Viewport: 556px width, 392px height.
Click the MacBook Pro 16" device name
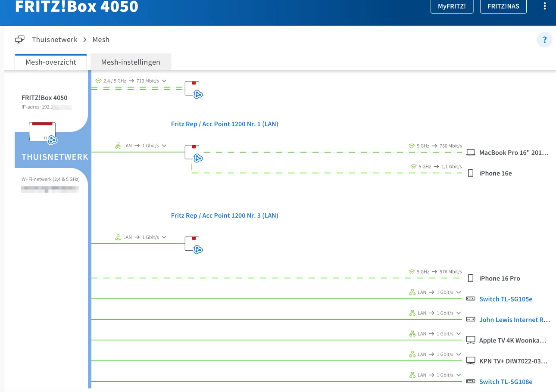[x=514, y=152]
